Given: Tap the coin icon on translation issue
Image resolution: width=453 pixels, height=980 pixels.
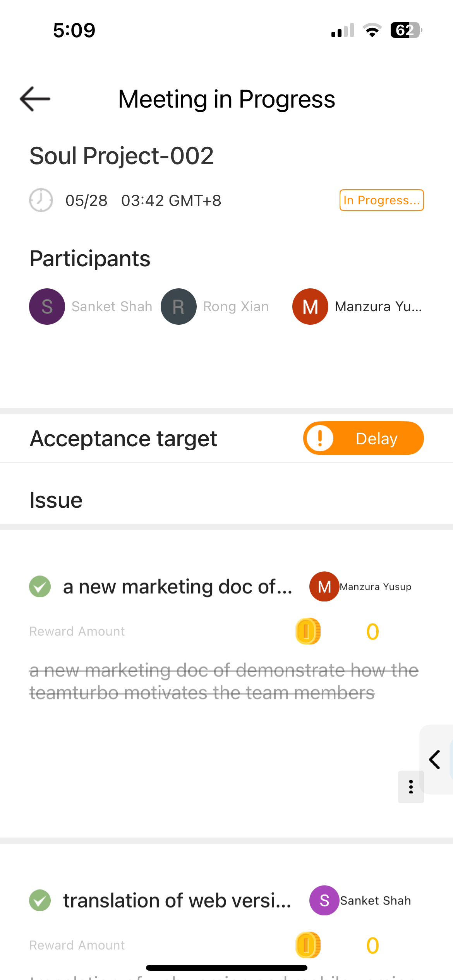Looking at the screenshot, I should tap(308, 945).
